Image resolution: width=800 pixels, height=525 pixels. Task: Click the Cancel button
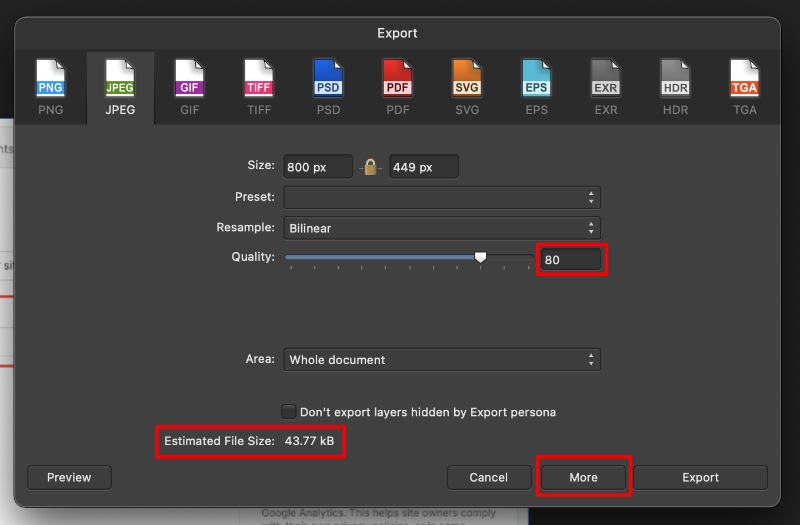[489, 478]
